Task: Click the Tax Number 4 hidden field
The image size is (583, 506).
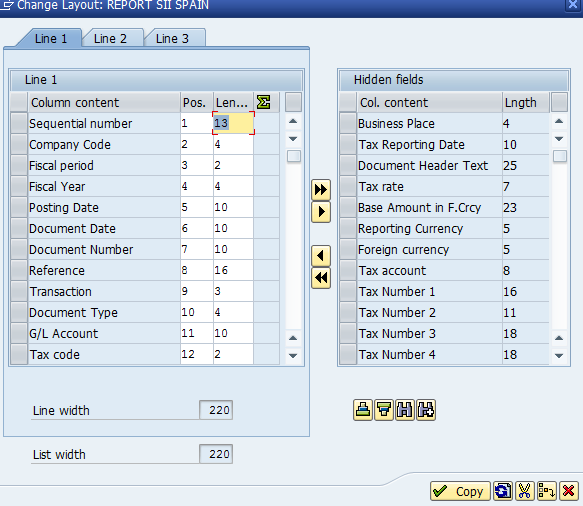Action: click(x=397, y=355)
